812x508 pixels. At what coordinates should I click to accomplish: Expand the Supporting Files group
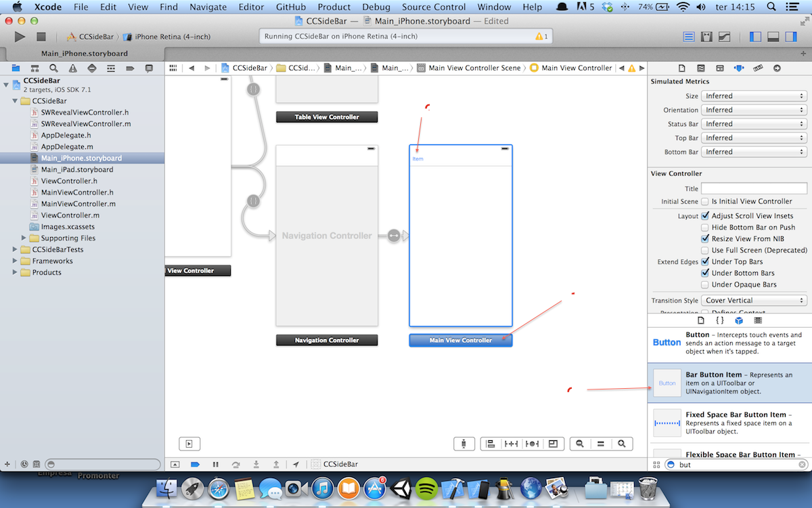pyautogui.click(x=24, y=238)
